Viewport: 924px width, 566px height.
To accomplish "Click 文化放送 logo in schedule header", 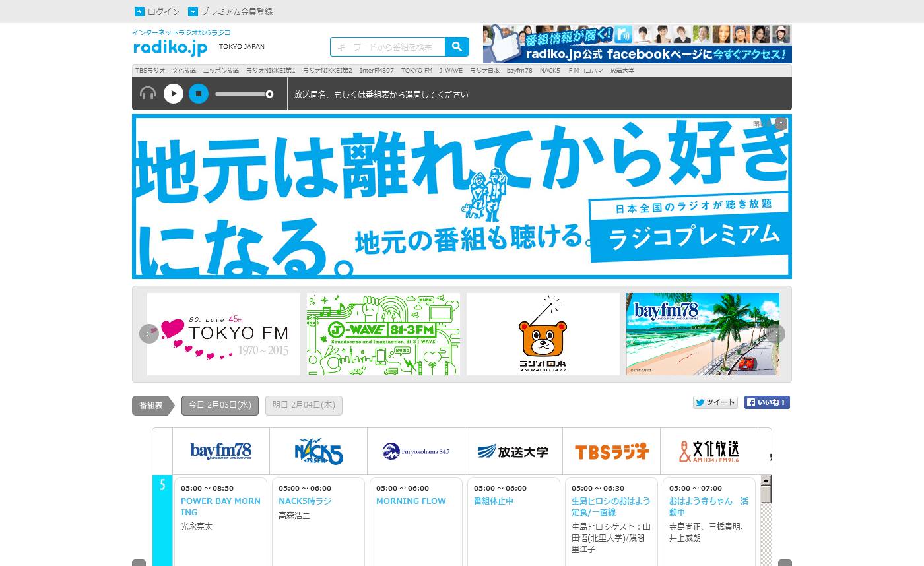I will 709,451.
